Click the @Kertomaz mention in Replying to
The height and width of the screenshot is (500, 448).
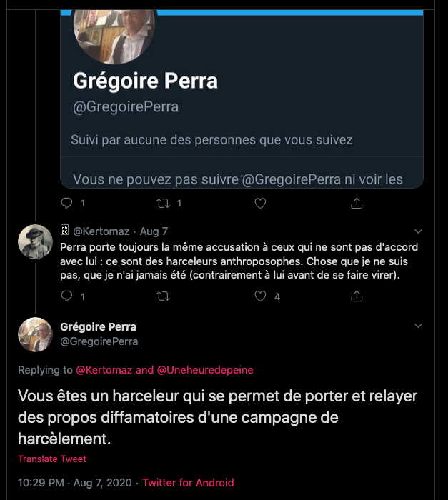tap(104, 370)
